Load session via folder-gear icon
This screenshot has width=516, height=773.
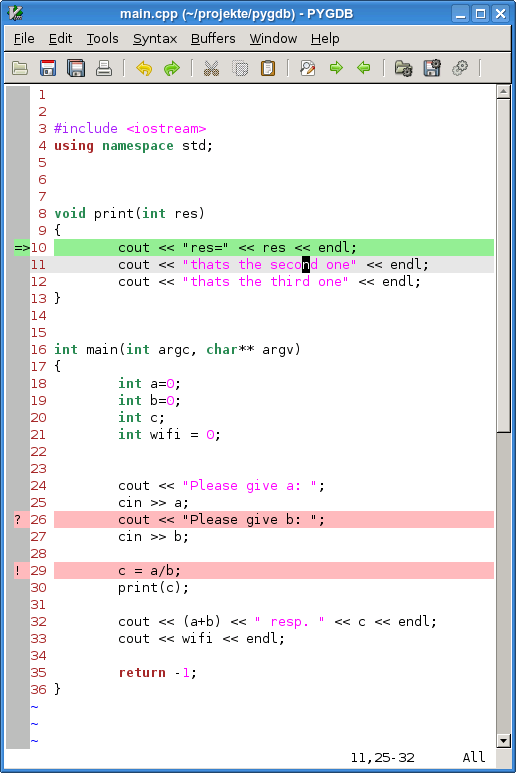pos(404,68)
